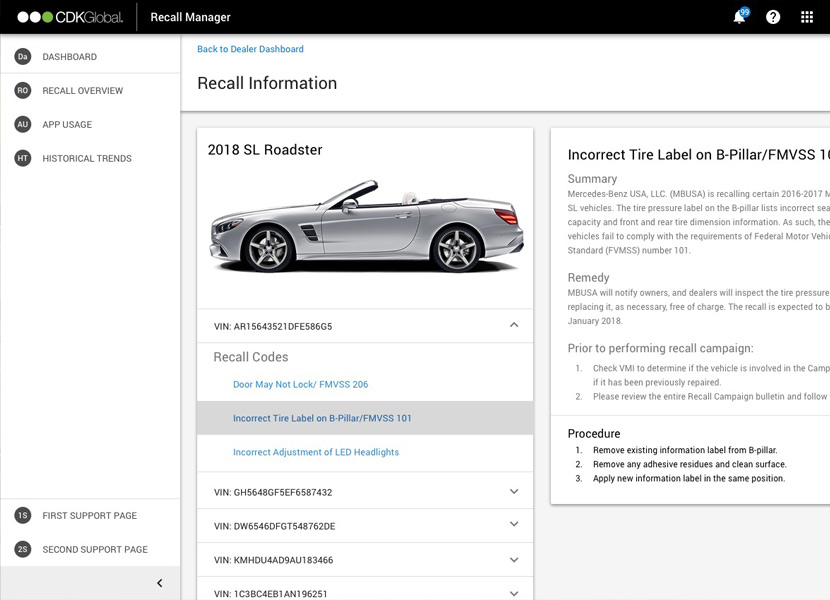The height and width of the screenshot is (600, 830).
Task: Click the Historical Trends 'HT' icon
Action: (x=23, y=158)
